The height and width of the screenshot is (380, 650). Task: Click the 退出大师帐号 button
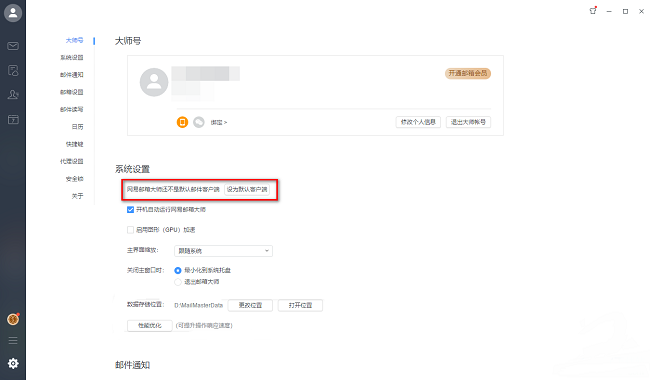tap(468, 122)
